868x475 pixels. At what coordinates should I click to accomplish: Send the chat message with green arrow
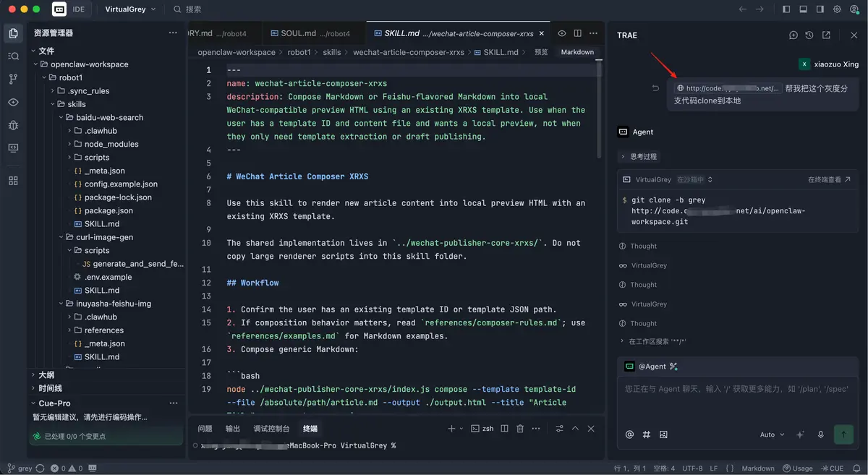pyautogui.click(x=843, y=434)
